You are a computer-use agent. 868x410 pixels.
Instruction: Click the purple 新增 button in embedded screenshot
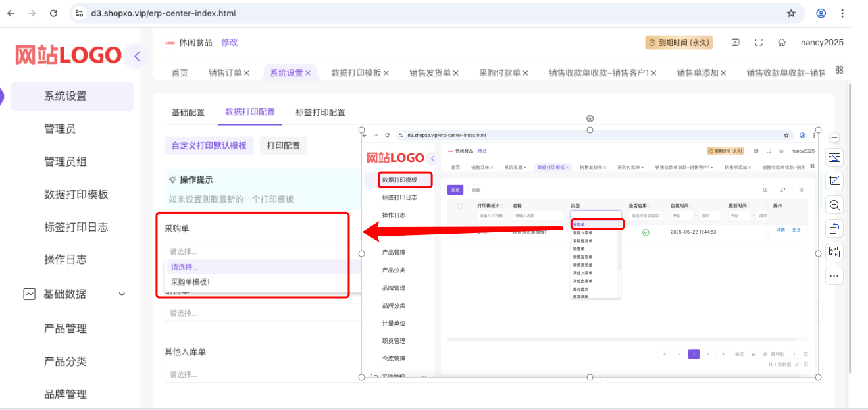pos(455,190)
